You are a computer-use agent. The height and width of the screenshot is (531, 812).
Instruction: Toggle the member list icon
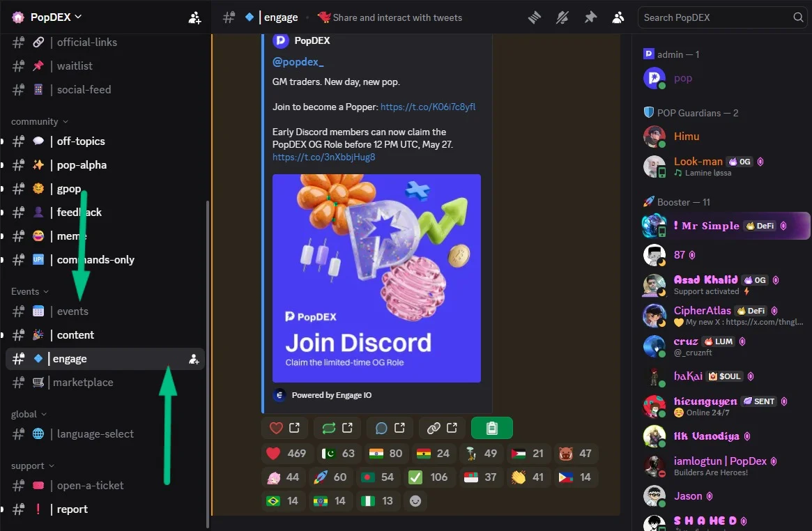coord(618,17)
